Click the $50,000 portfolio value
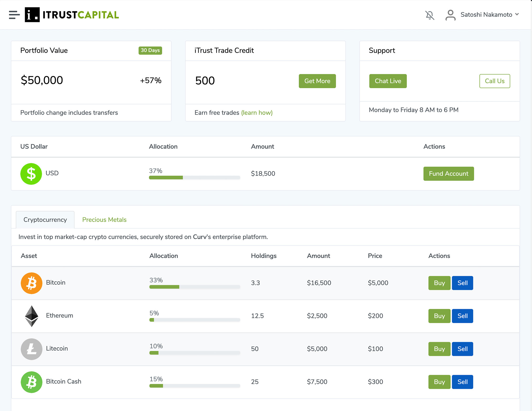Viewport: 532px width, 411px height. tap(42, 80)
